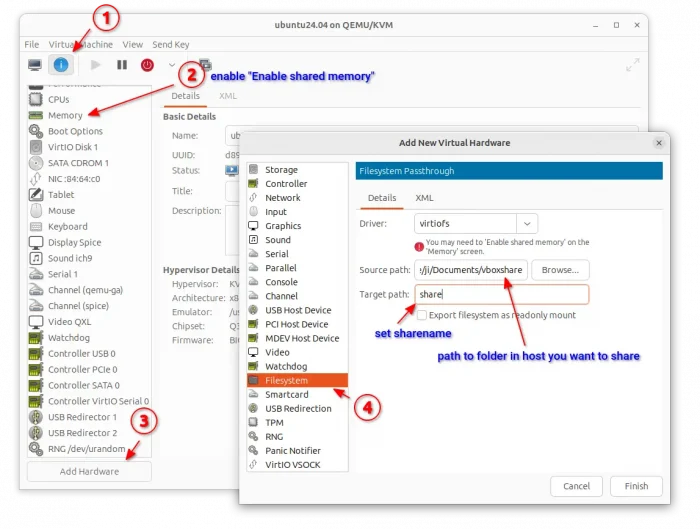Select NIC :84:64:c0 device
700x529 pixels.
coord(89,179)
